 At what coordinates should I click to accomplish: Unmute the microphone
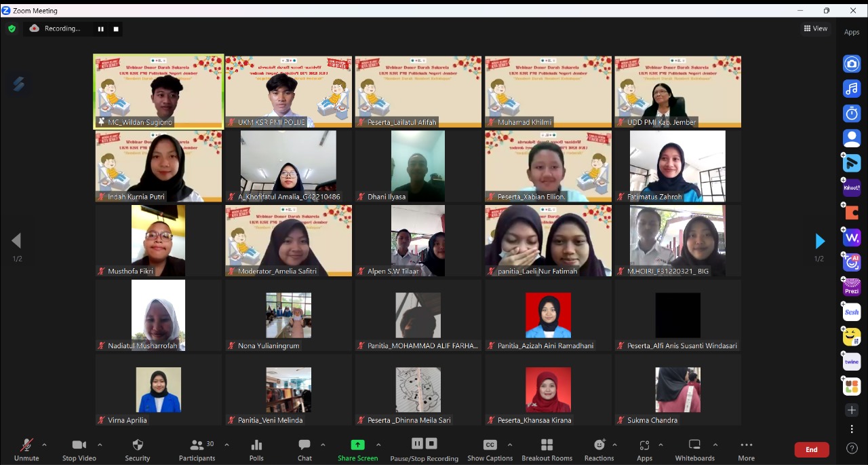[x=26, y=450]
